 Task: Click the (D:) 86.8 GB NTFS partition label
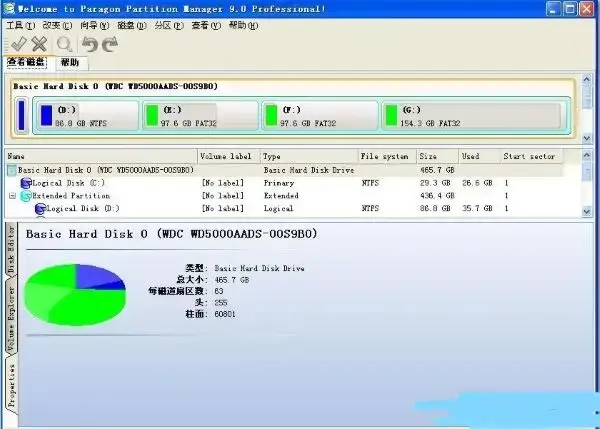(81, 116)
